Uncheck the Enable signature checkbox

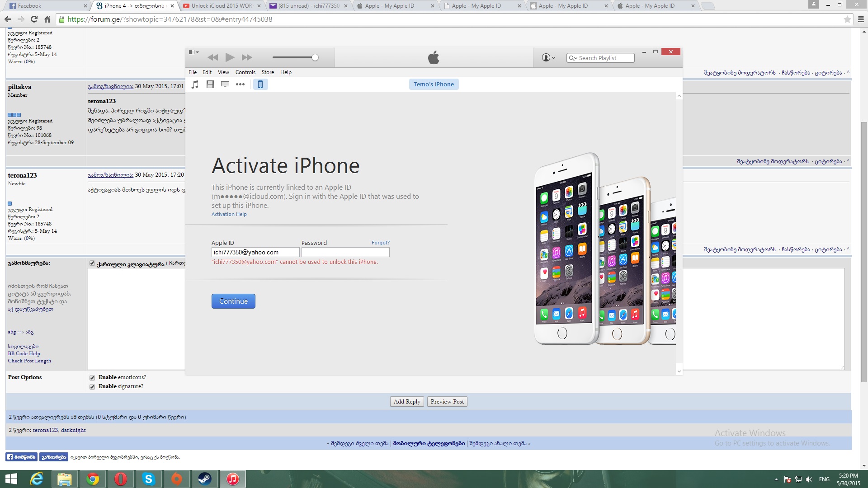click(x=92, y=387)
